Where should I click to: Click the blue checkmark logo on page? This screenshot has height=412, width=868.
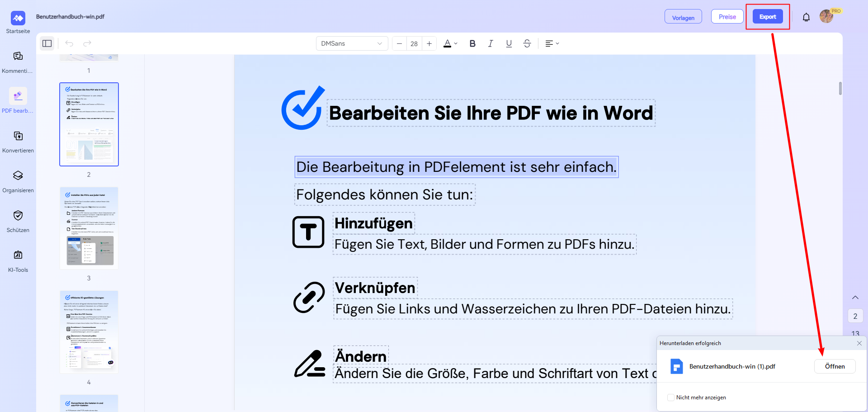click(303, 108)
